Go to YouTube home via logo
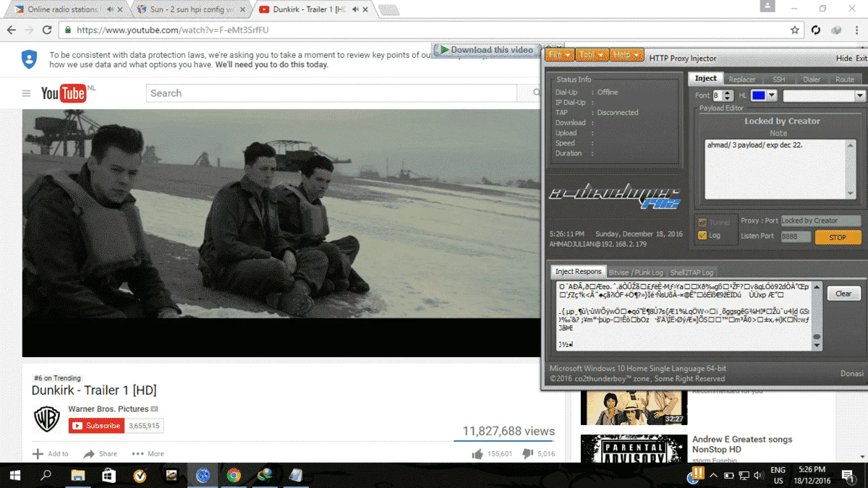This screenshot has width=868, height=488. coord(64,93)
